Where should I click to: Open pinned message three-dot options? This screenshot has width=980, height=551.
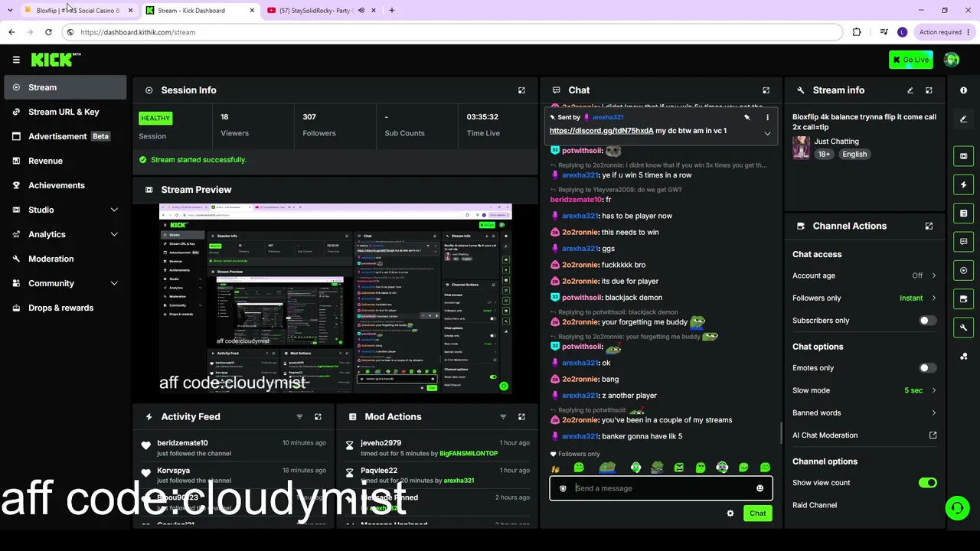[x=767, y=117]
